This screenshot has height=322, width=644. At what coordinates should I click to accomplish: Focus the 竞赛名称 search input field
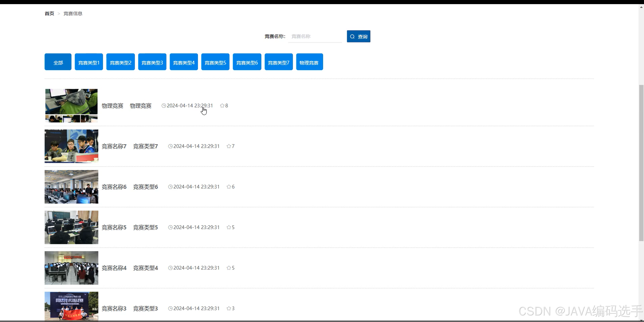pos(315,37)
